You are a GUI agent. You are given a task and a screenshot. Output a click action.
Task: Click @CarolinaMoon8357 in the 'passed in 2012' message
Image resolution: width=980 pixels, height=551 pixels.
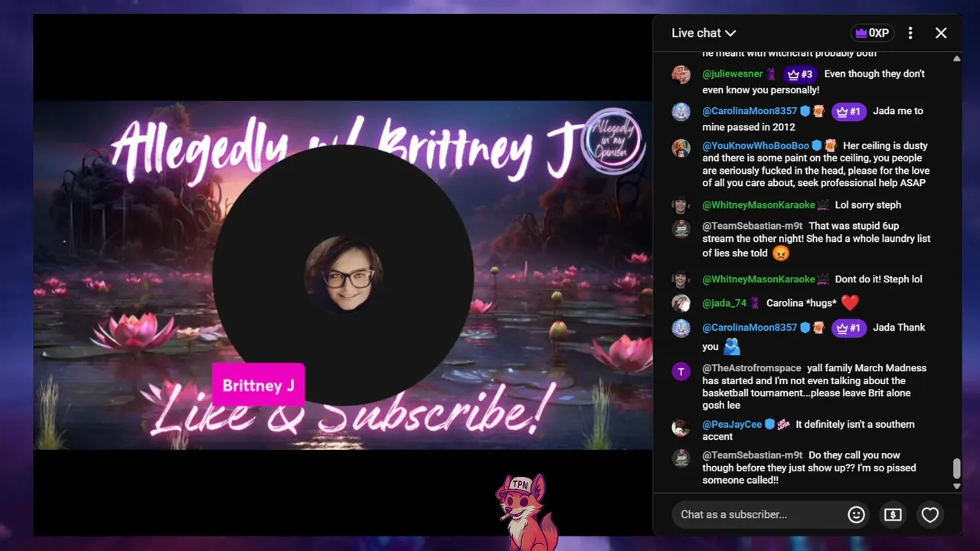point(750,111)
